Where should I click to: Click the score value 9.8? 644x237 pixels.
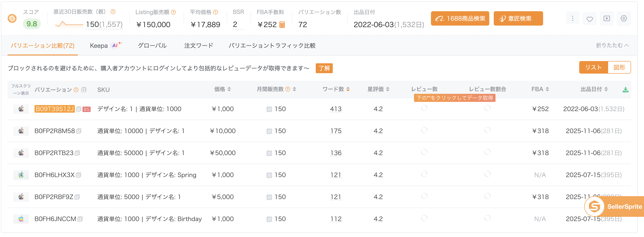pos(32,24)
